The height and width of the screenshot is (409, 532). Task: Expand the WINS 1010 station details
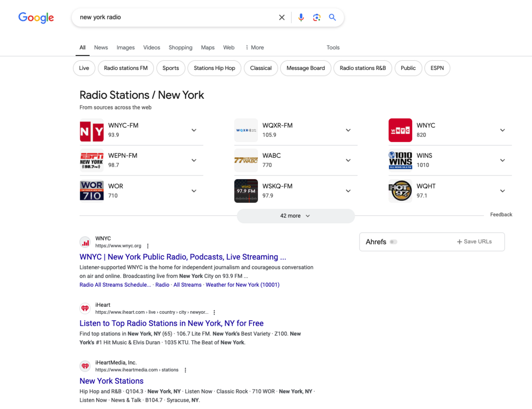(x=502, y=160)
